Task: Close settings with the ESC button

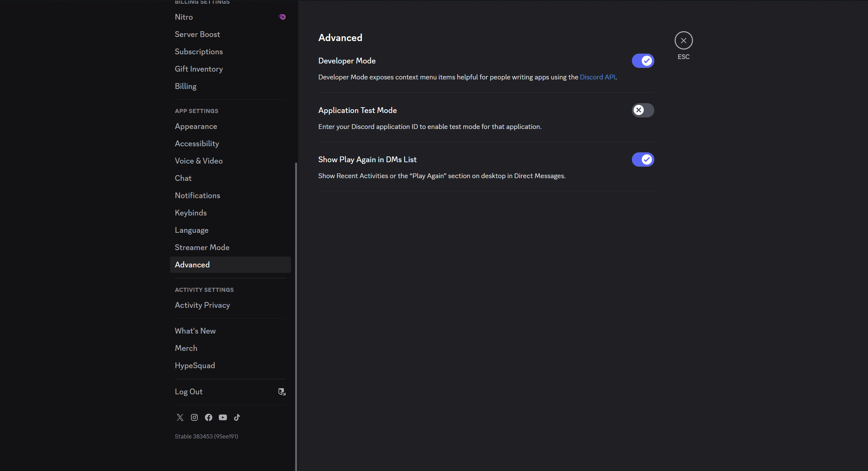Action: tap(684, 40)
